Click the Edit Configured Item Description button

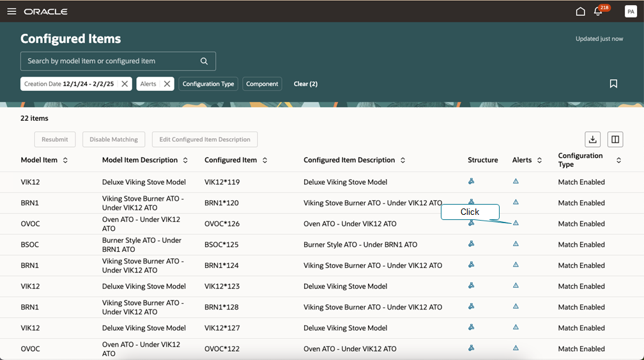(x=204, y=139)
